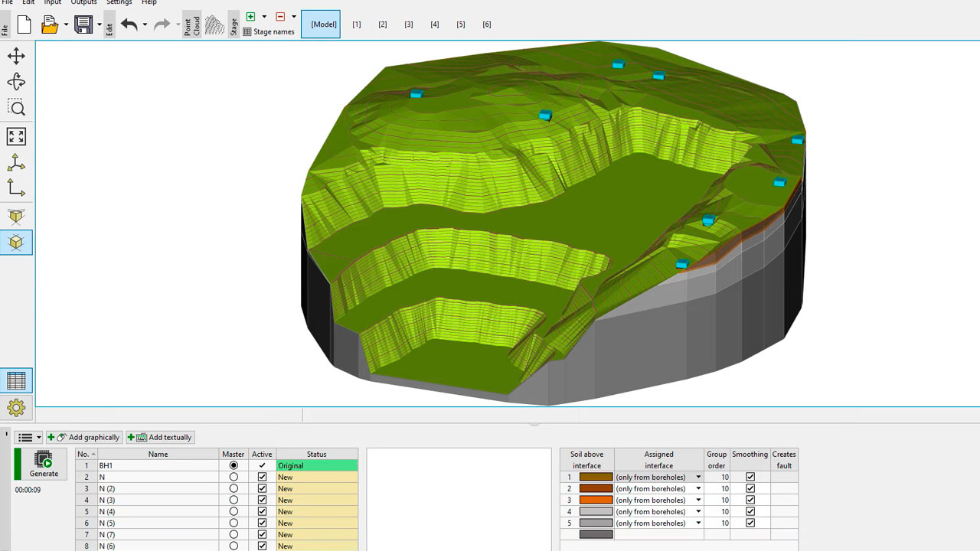Disable Smoothing for soil interface 3
This screenshot has width=980, height=551.
coord(750,500)
